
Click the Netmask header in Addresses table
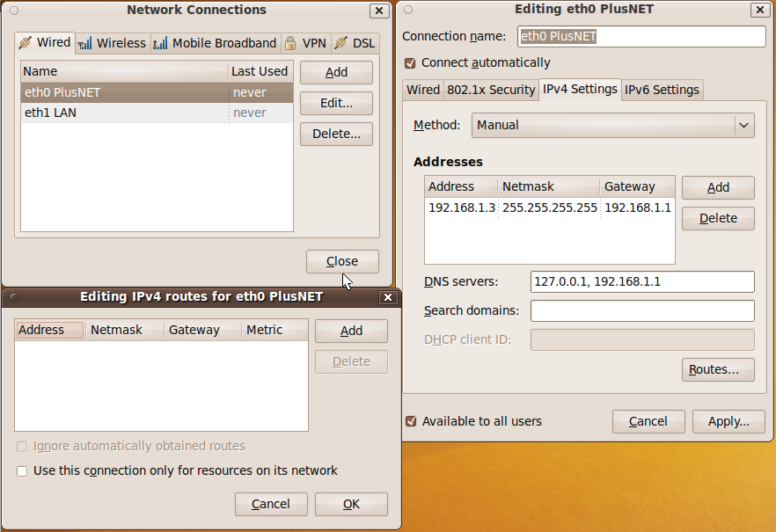(x=548, y=187)
